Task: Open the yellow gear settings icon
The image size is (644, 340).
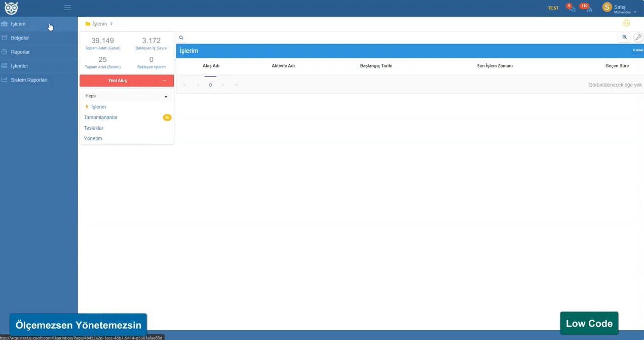Action: (x=627, y=23)
